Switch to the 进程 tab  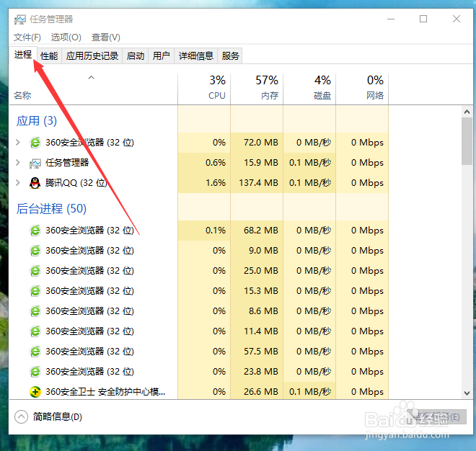tap(23, 55)
